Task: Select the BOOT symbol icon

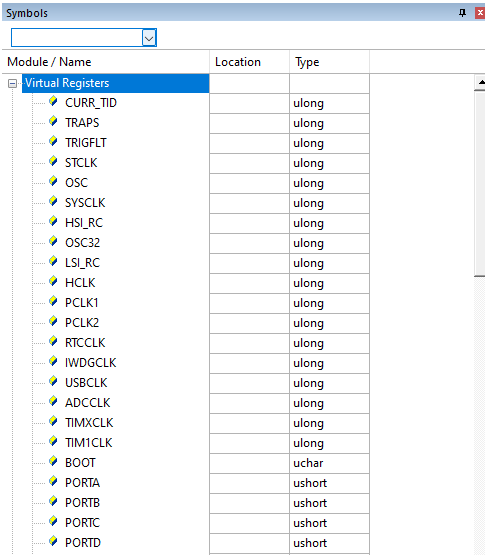Action: pyautogui.click(x=53, y=462)
